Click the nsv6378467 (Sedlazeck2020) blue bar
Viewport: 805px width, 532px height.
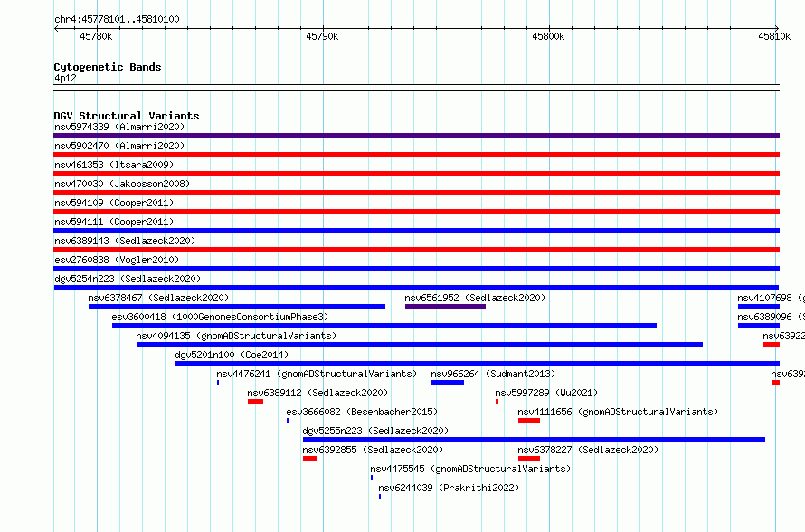(x=237, y=307)
